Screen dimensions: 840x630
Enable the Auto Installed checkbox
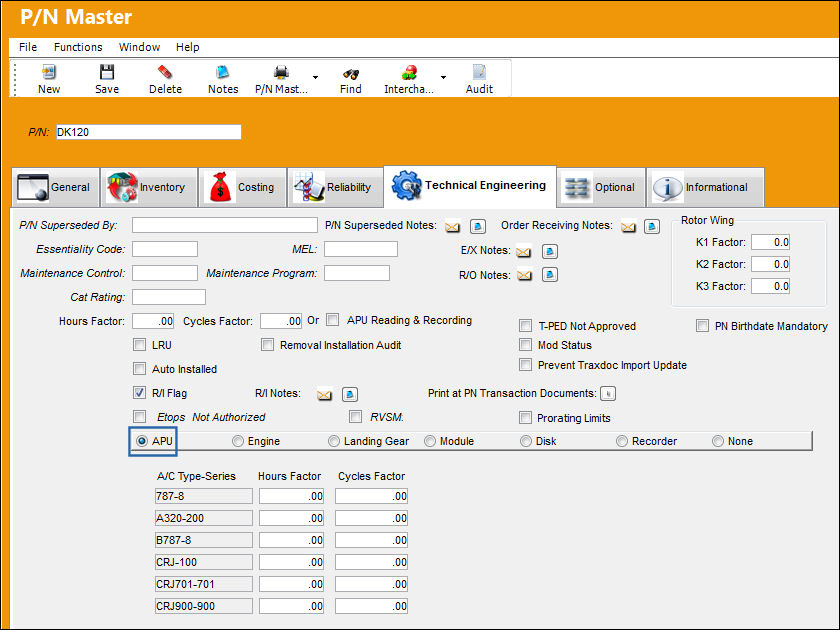click(139, 369)
